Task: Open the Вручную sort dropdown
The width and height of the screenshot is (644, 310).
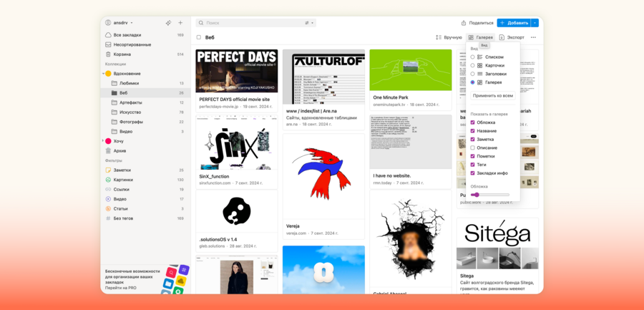Action: tap(449, 37)
